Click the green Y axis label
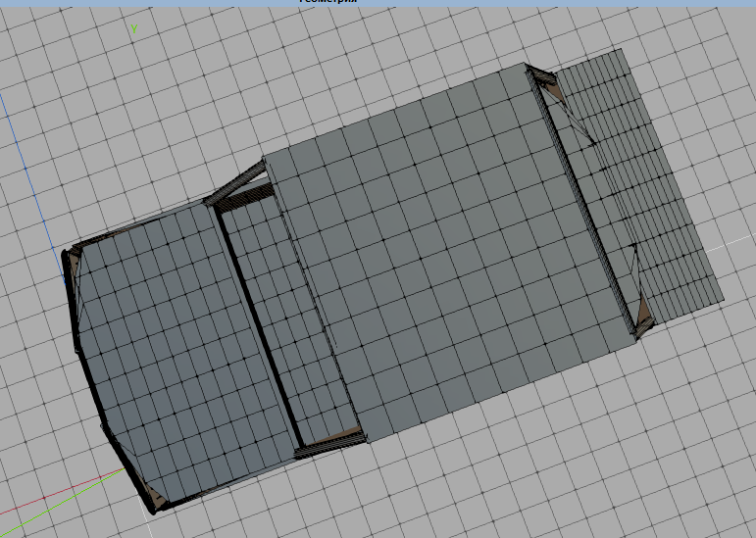 coord(133,28)
